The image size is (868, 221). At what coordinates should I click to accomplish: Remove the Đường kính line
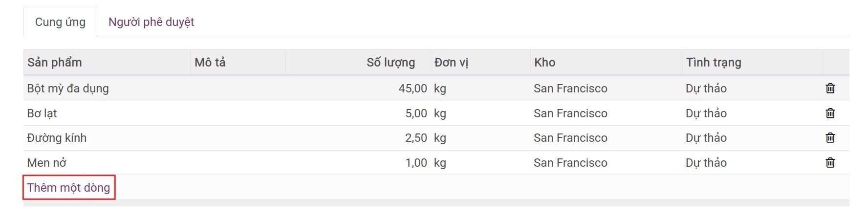[x=830, y=138]
